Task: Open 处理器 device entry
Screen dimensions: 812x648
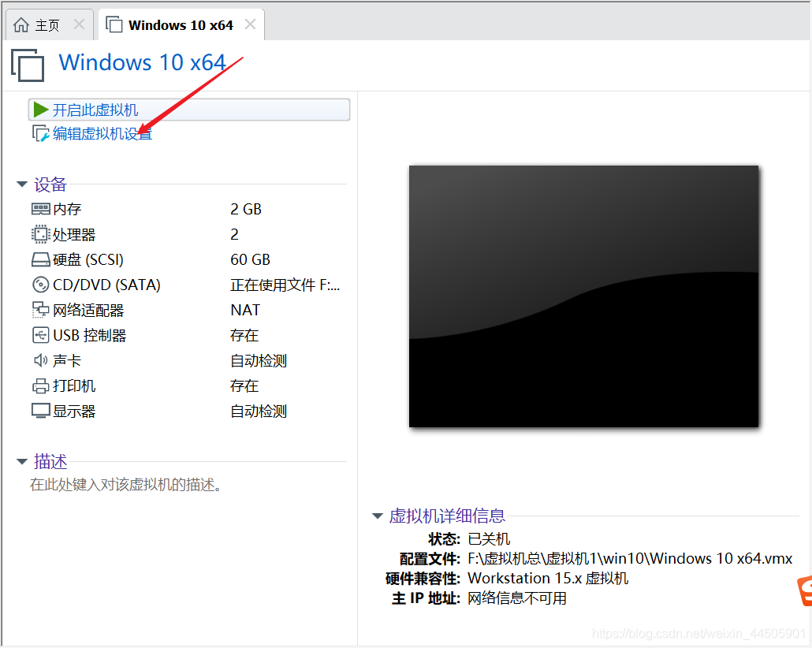Action: coord(74,235)
